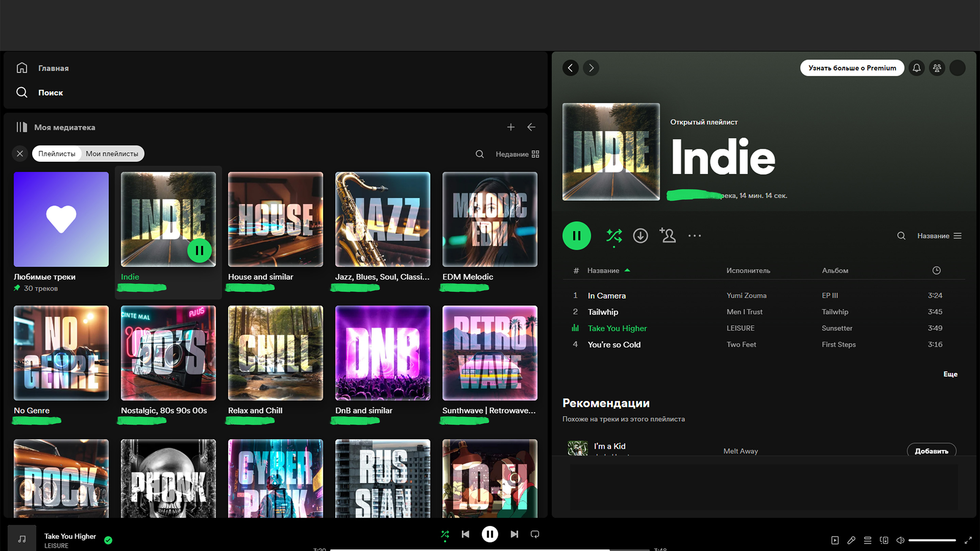
Task: Click the Узнать больше о Premium button
Action: (x=852, y=68)
